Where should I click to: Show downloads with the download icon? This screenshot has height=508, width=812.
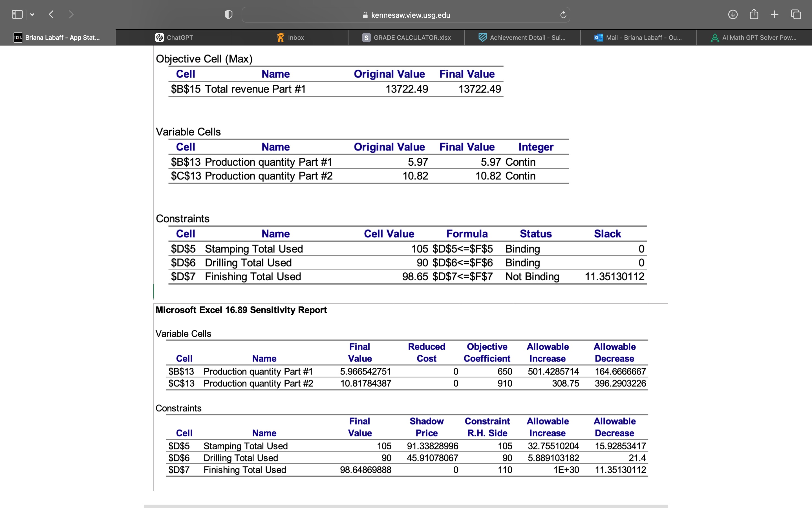click(x=732, y=14)
